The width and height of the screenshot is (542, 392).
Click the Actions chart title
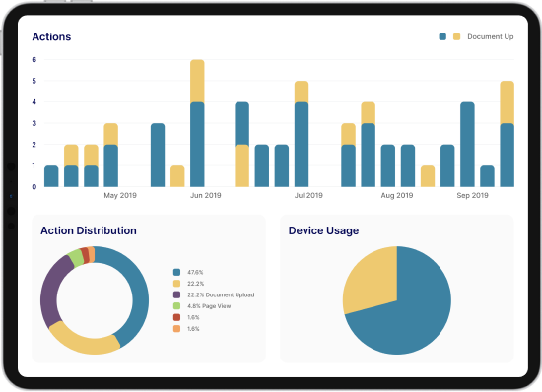click(x=51, y=37)
